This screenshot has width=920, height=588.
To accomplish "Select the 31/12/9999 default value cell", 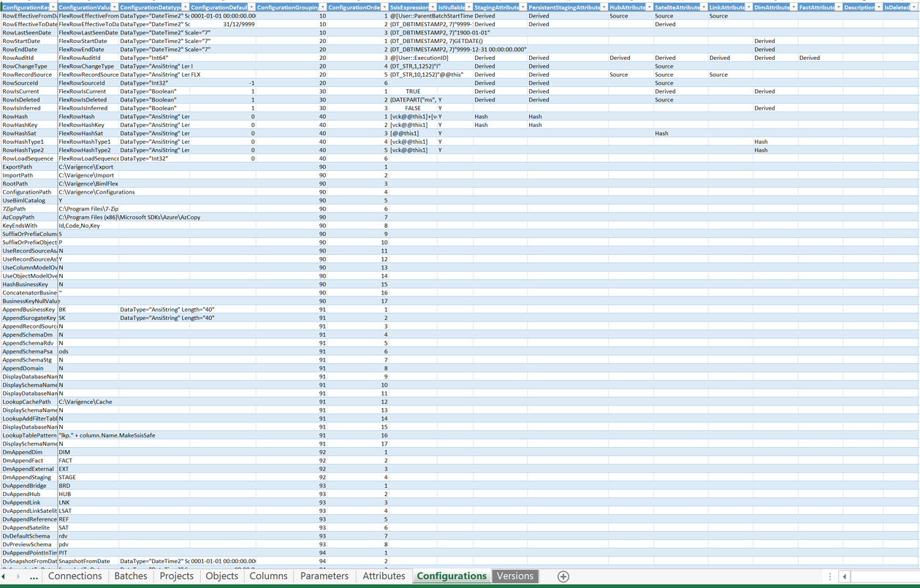I will click(223, 24).
